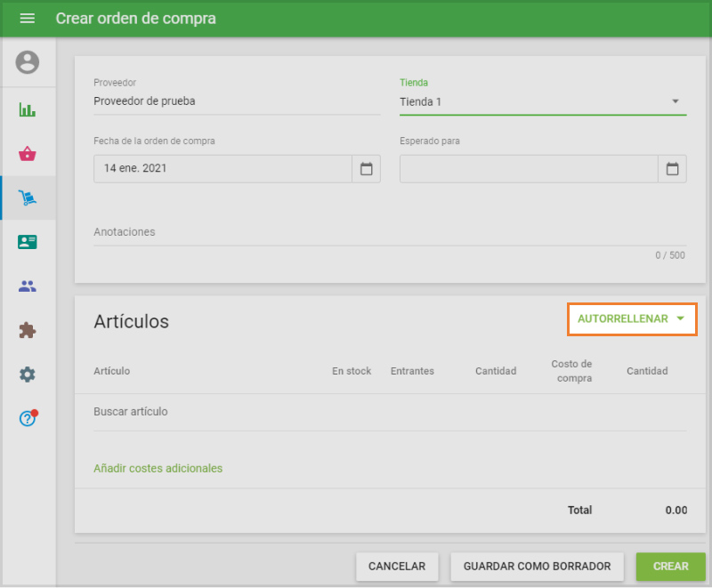This screenshot has width=712, height=588.
Task: Open the user account profile icon
Action: click(28, 62)
